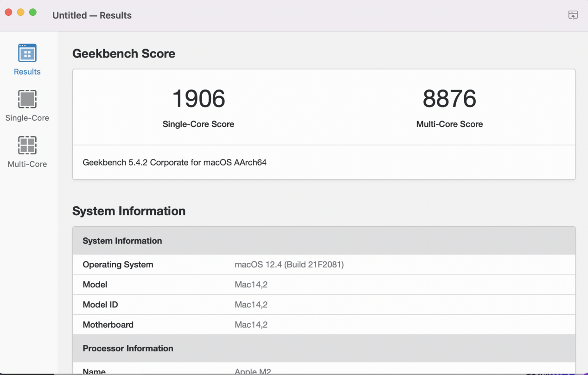The image size is (588, 375).
Task: Click the Geekbench 5.4.2 Corporate text
Action: (174, 162)
